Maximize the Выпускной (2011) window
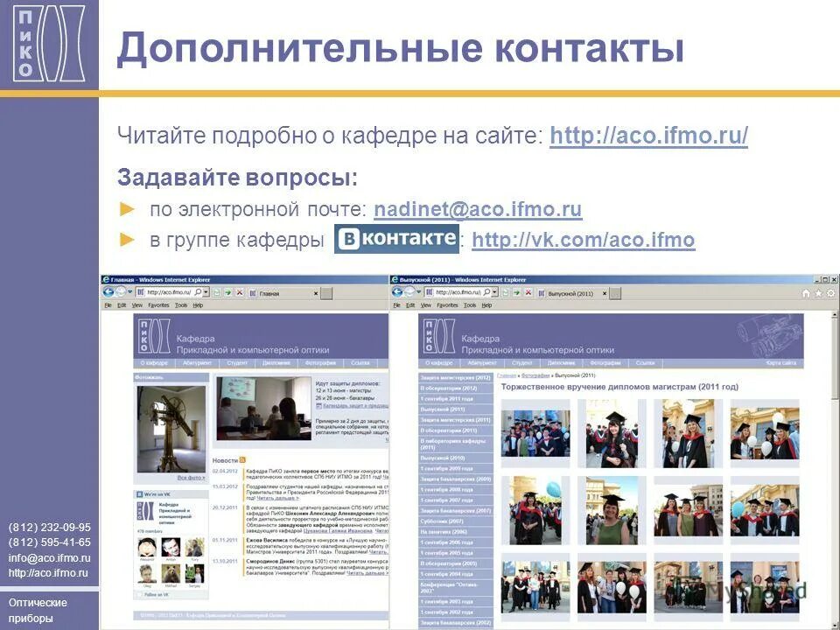840x630 pixels. pyautogui.click(x=825, y=280)
